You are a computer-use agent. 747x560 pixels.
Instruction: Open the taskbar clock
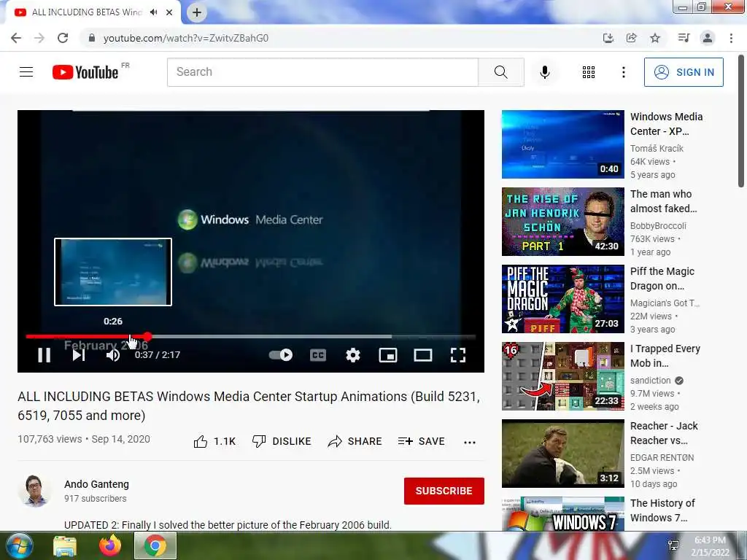[x=710, y=546]
